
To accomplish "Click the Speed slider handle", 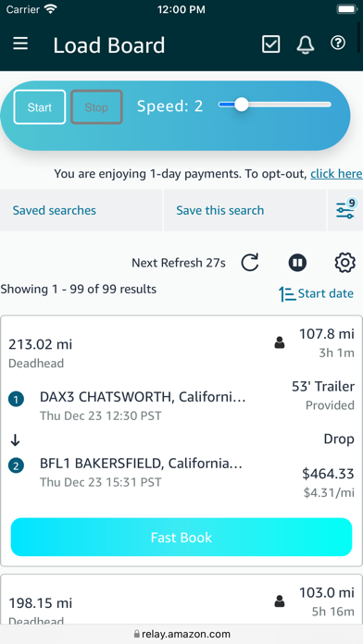I will pyautogui.click(x=242, y=105).
